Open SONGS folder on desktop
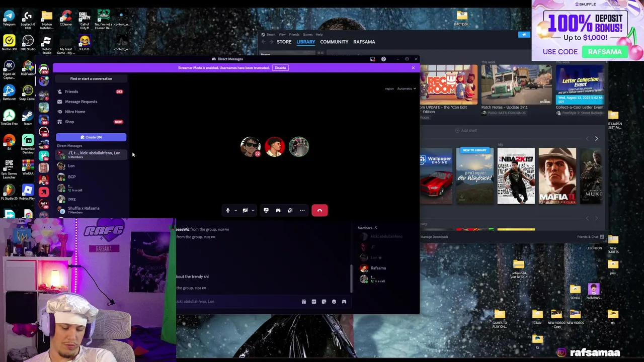Screen dimensions: 644x362 575,292
